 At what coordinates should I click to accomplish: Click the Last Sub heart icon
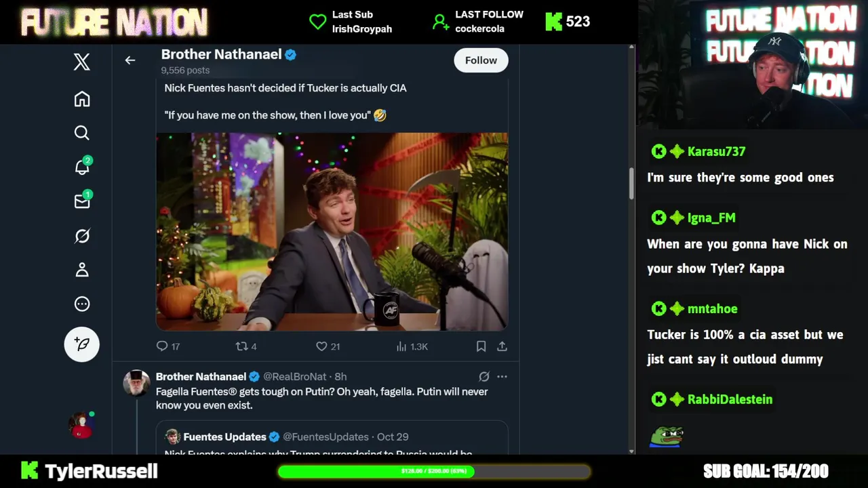[317, 22]
